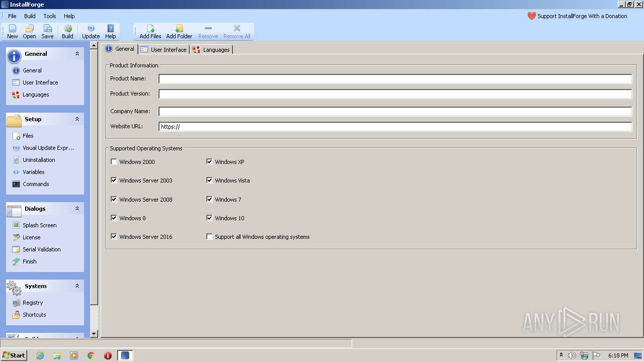This screenshot has height=362, width=644.
Task: Click sidebar scrollbar down arrow
Action: point(94,333)
